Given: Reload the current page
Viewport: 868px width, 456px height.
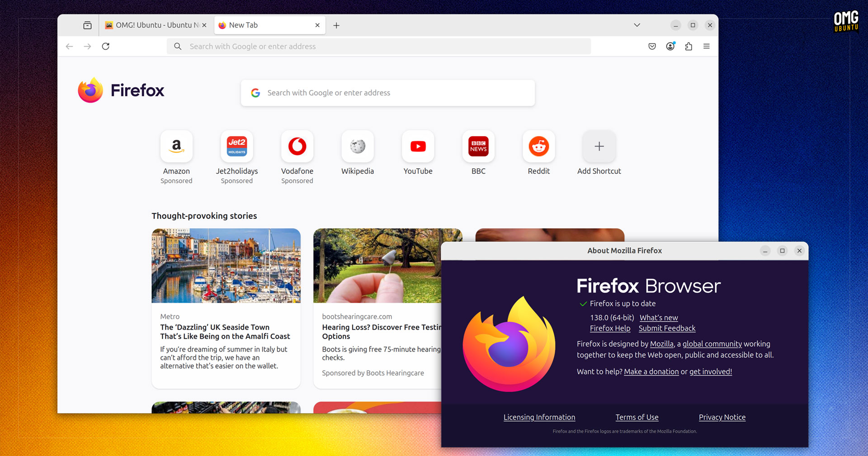Looking at the screenshot, I should point(105,46).
